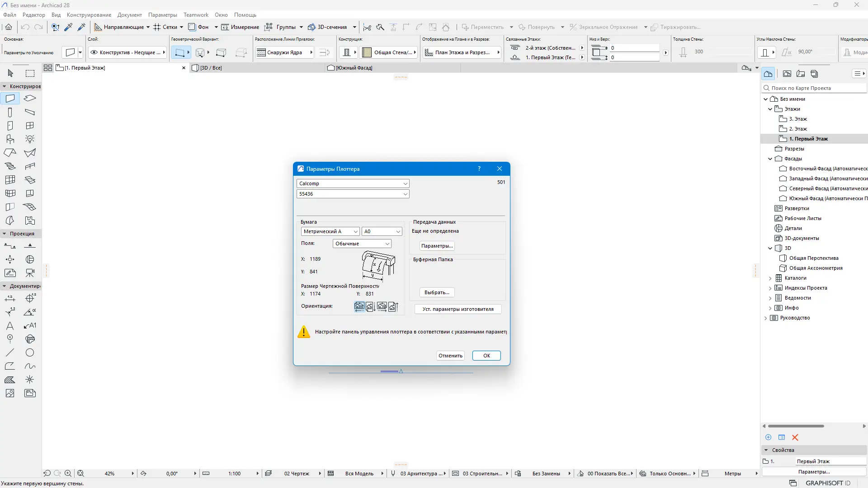Select the Circle drawing tool
Screen dimensions: 868x488
[30, 352]
